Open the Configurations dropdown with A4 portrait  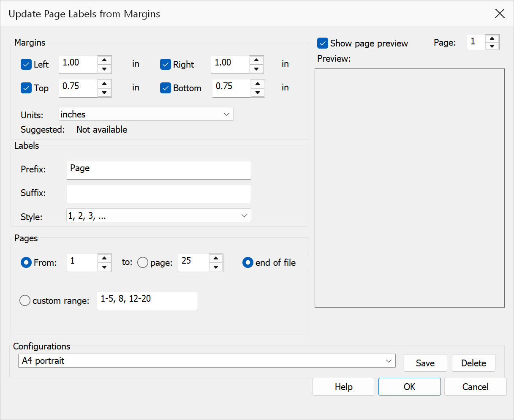[x=207, y=361]
